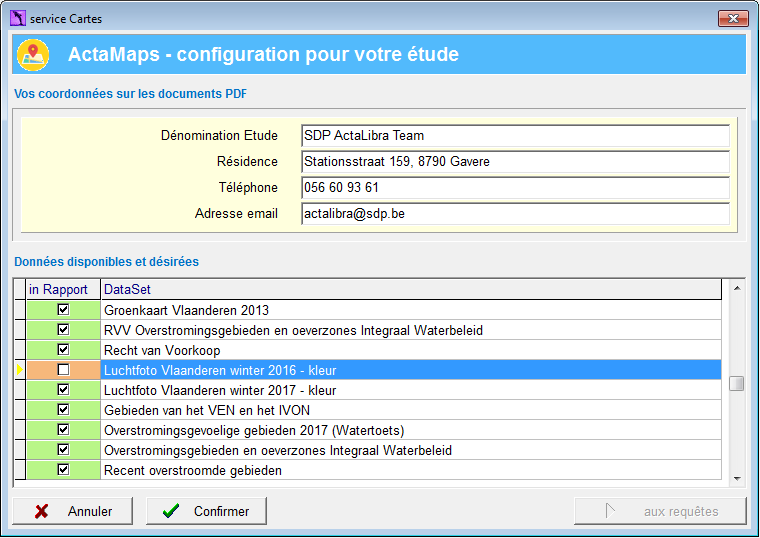Click the Résidence input field

515,162
